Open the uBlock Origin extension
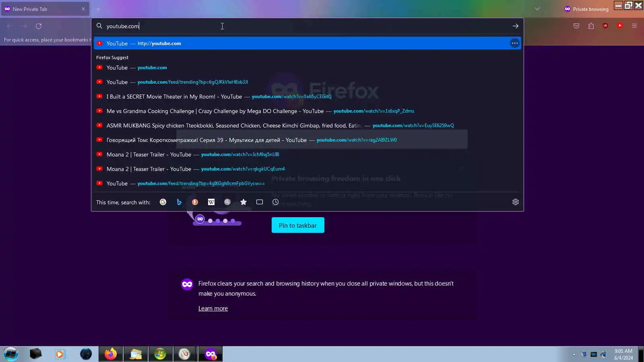Viewport: 644px width, 362px height. [x=605, y=26]
